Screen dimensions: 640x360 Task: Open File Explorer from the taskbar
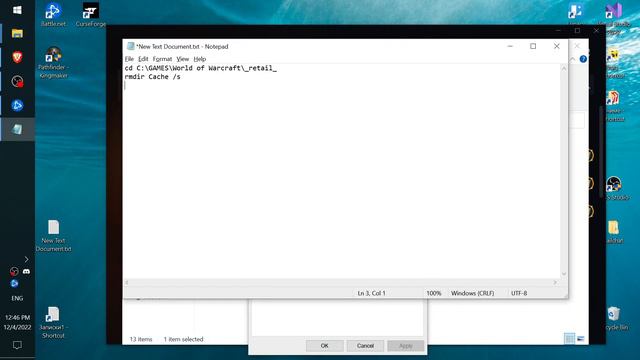tap(17, 33)
